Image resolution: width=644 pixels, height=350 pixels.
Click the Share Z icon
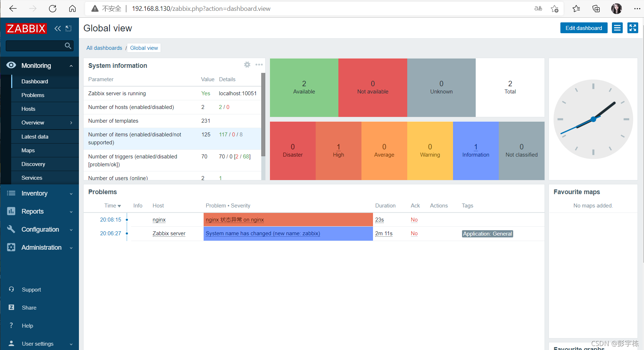(12, 307)
